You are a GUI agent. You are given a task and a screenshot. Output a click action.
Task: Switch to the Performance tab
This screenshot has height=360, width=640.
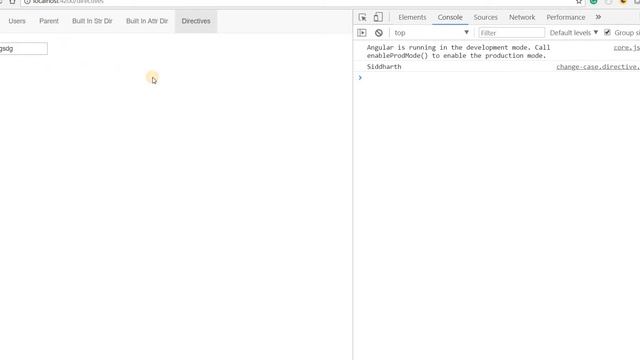(565, 17)
